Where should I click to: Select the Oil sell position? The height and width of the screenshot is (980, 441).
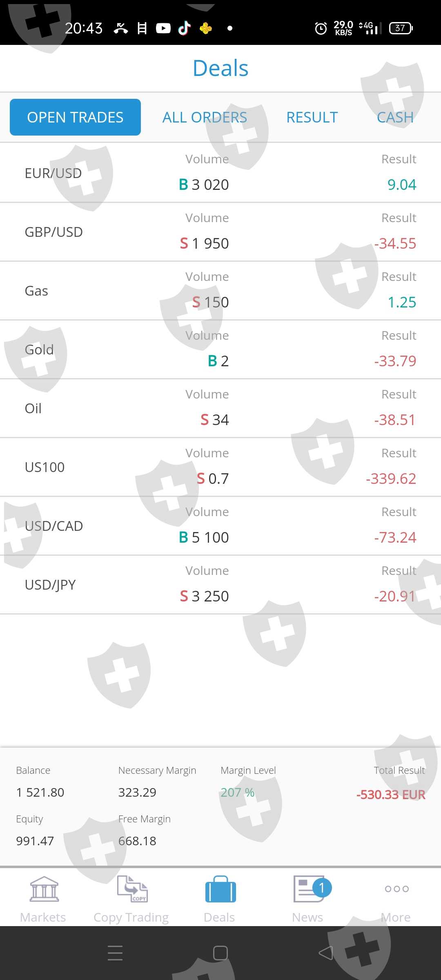pyautogui.click(x=220, y=408)
